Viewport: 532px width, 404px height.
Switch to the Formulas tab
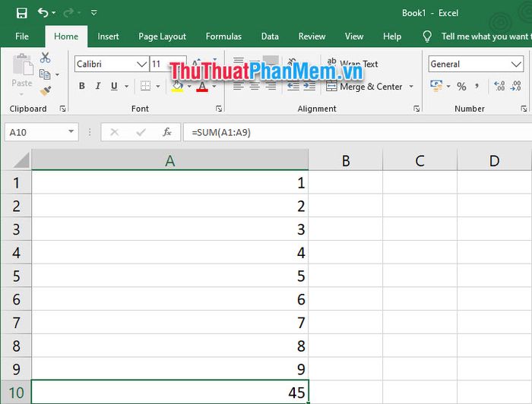click(x=223, y=36)
